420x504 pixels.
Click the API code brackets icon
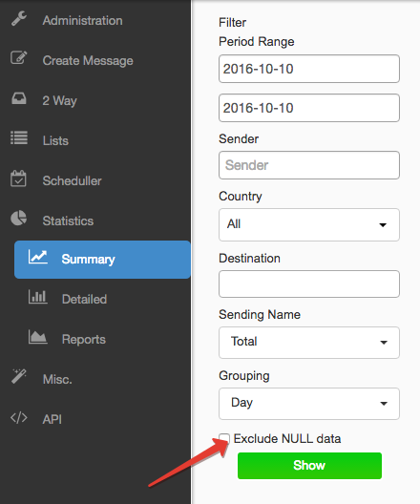[19, 418]
